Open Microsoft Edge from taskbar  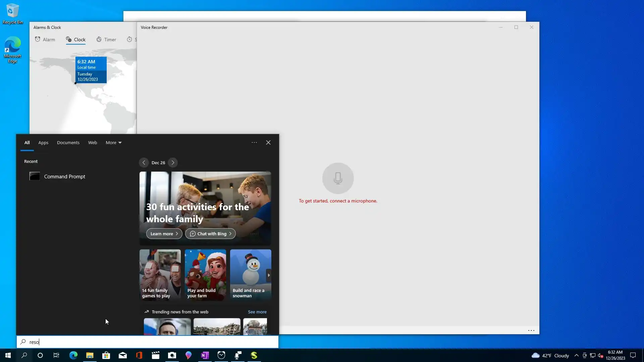[73, 355]
